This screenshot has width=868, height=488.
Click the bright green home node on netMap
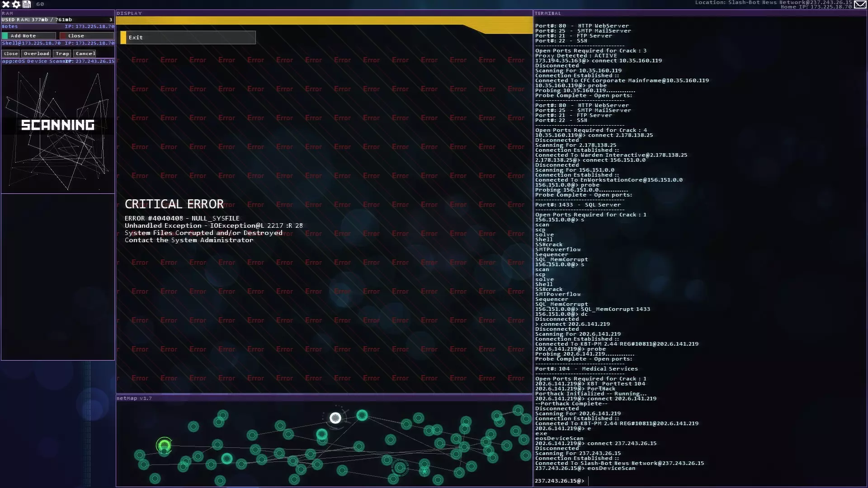pyautogui.click(x=164, y=446)
